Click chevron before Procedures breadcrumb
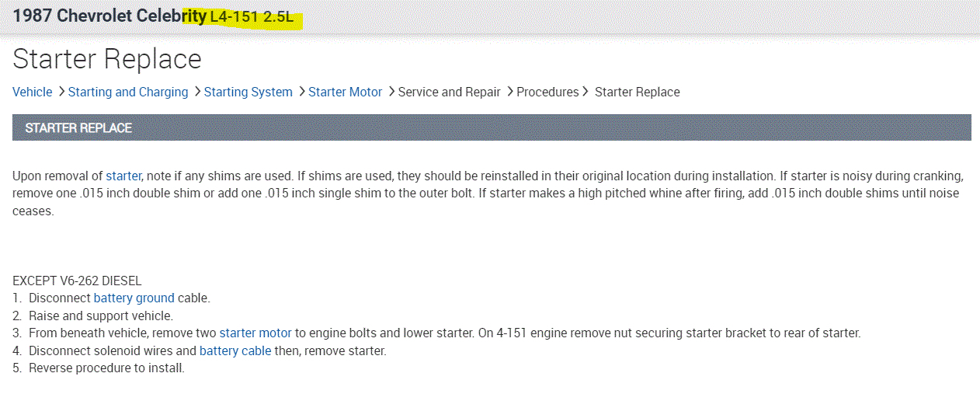980x401 pixels. (509, 92)
